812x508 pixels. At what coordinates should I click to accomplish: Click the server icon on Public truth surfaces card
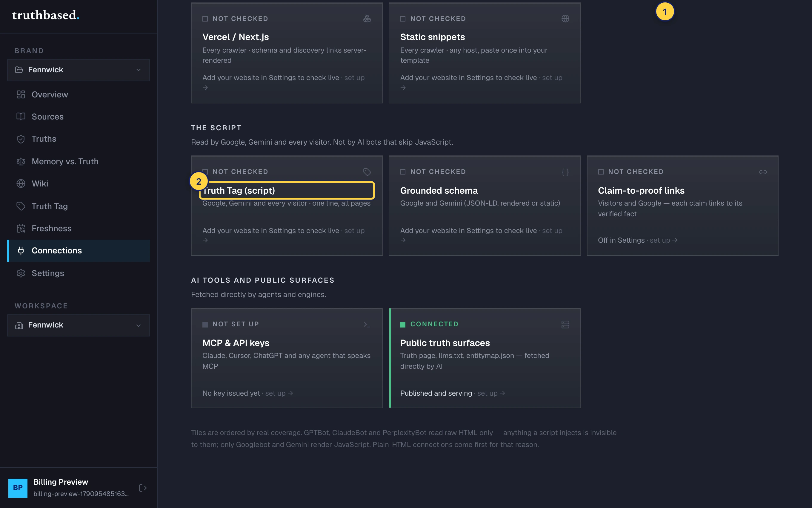(x=565, y=325)
